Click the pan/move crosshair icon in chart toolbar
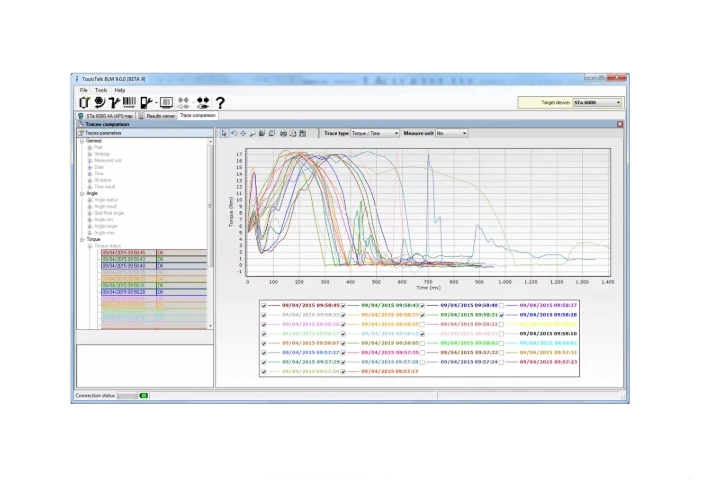This screenshot has width=717, height=480. click(243, 133)
